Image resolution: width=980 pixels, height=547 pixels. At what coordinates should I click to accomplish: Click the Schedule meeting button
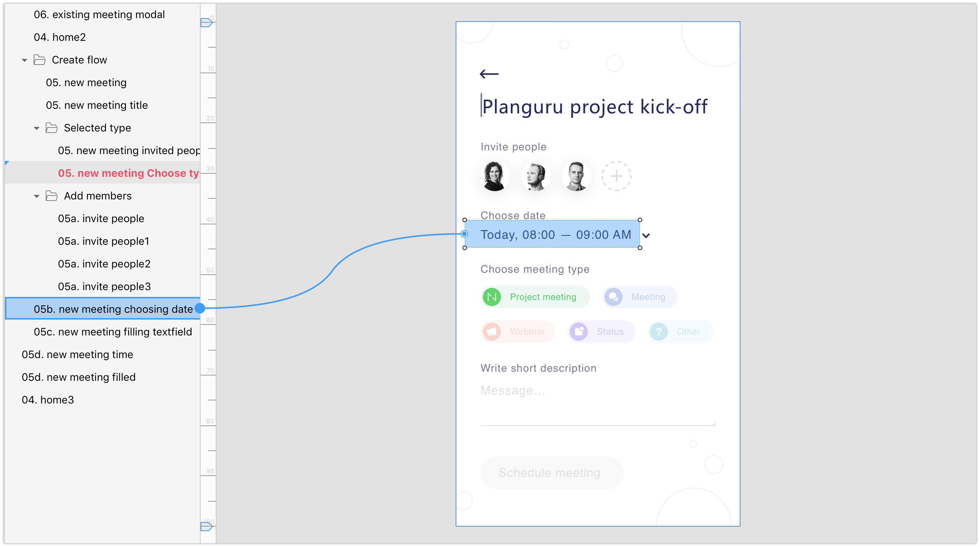(x=549, y=472)
